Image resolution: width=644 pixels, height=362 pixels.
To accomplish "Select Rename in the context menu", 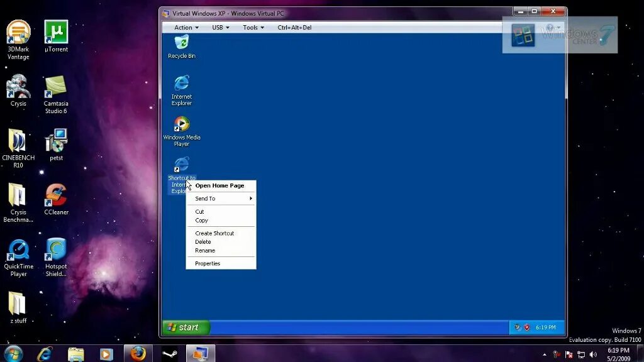I will click(221, 250).
